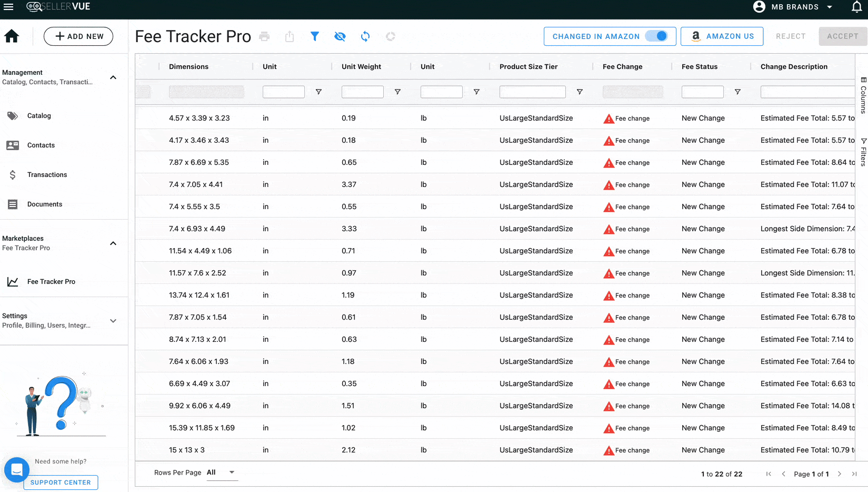Viewport: 868px width, 492px height.
Task: Sort by the Dimensions column header
Action: (188, 67)
